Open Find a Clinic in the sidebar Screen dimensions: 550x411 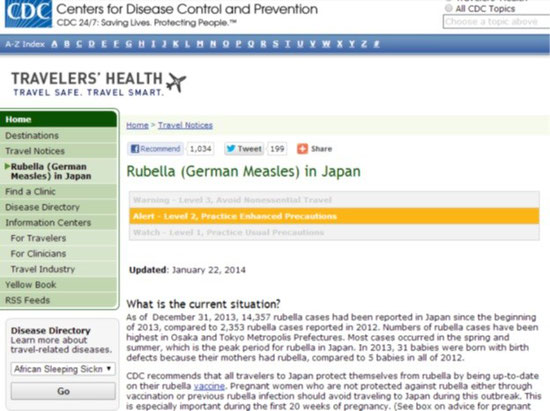pos(58,191)
